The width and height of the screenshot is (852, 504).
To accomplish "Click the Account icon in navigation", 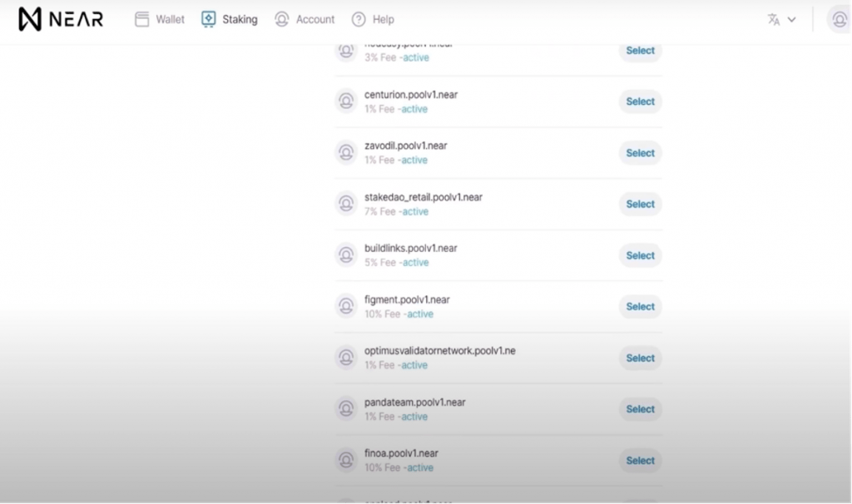I will coord(282,19).
